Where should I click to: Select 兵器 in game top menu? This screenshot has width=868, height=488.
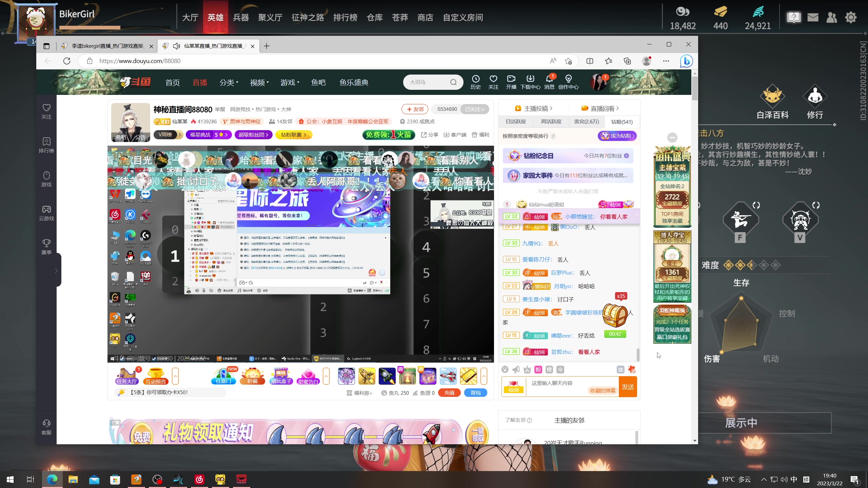[241, 17]
